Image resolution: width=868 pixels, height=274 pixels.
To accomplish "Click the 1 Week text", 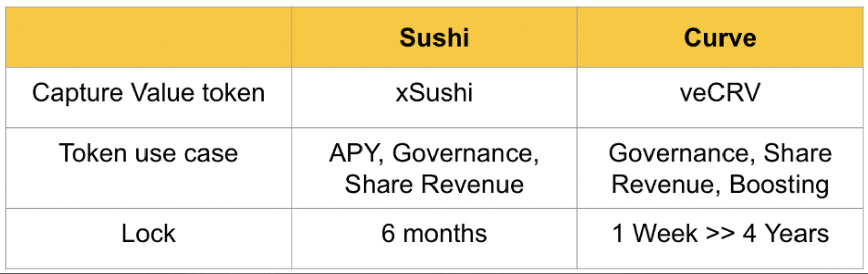I will (655, 234).
